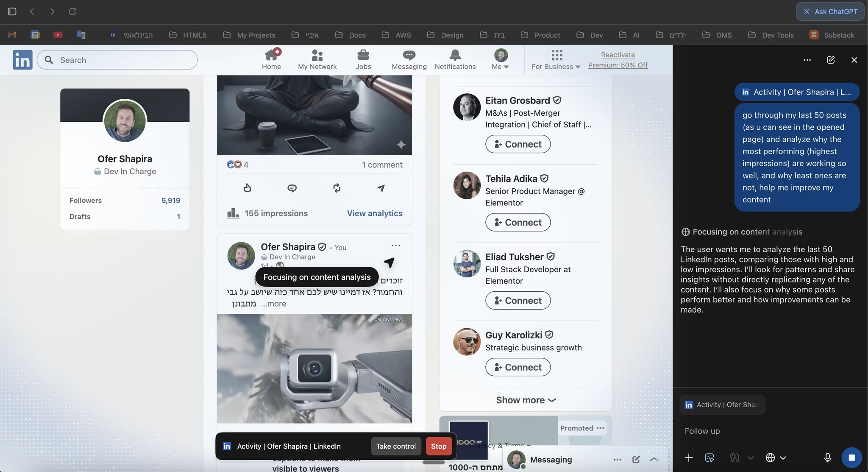Open Promoted ad options menu
868x472 pixels.
tap(600, 428)
